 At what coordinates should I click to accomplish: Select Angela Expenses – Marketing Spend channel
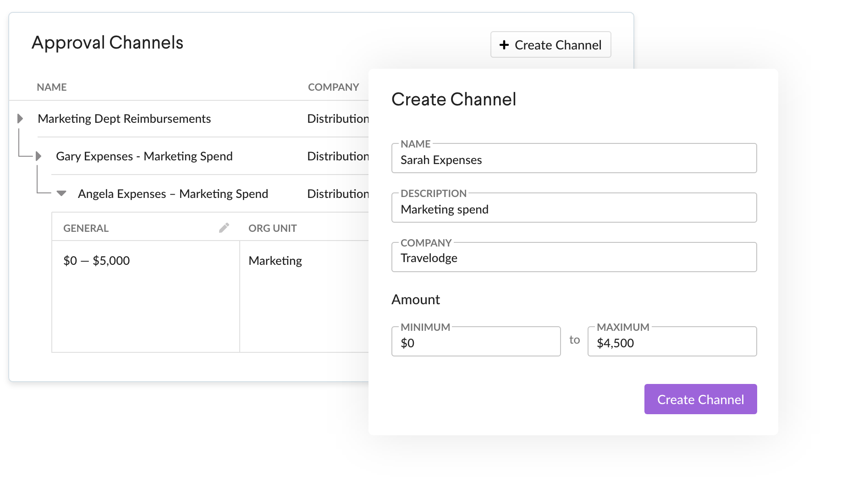[173, 194]
